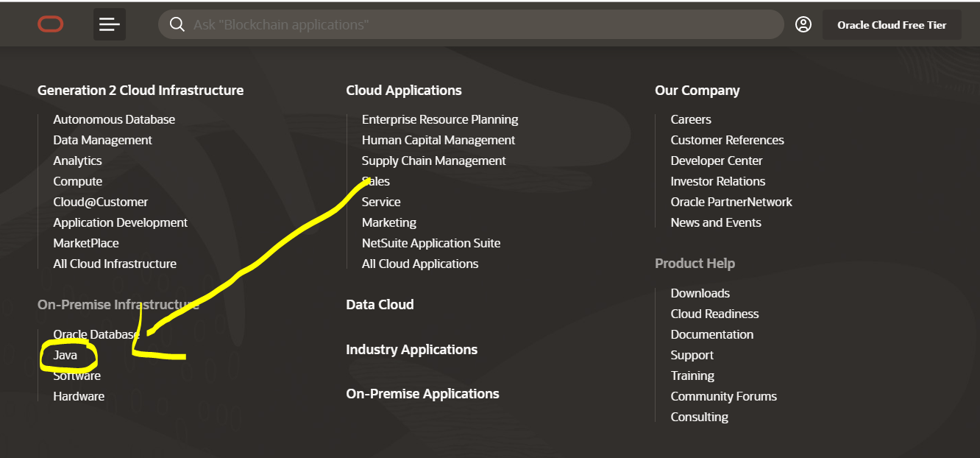The width and height of the screenshot is (980, 458).
Task: Go to Sales link
Action: [376, 181]
